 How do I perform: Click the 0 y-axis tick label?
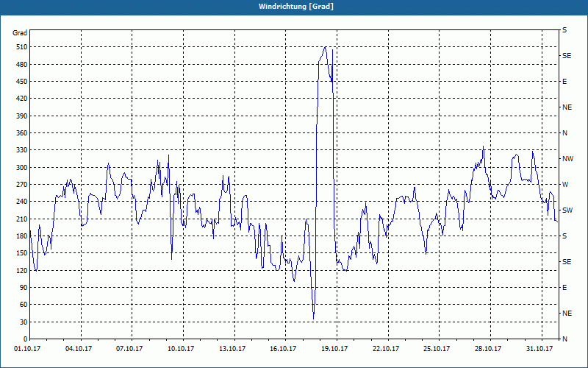point(25,339)
